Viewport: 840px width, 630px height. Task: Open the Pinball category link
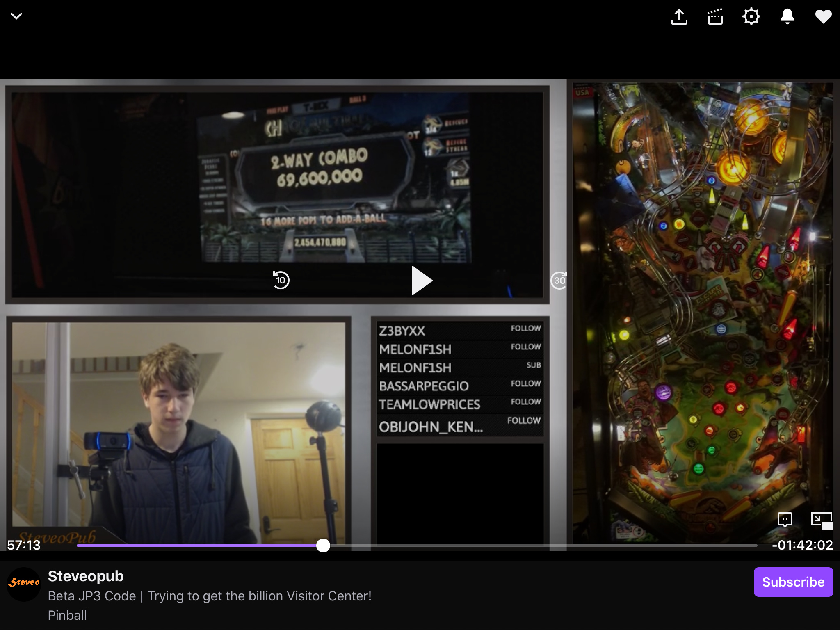(67, 615)
